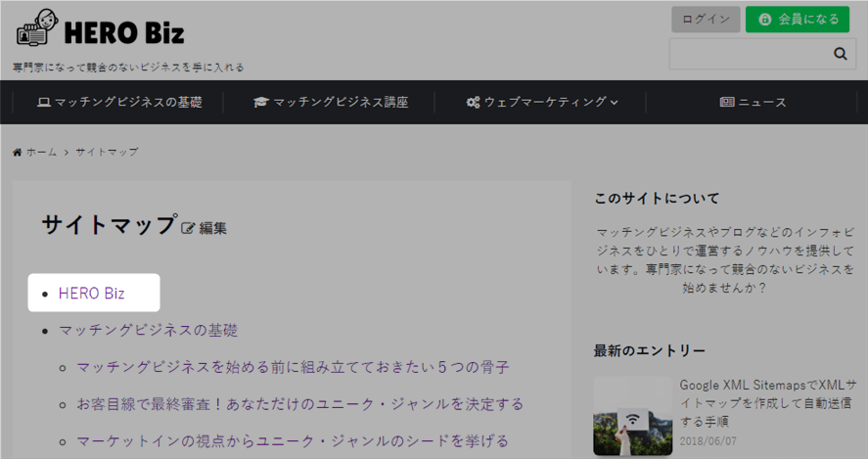
Task: Click the laptop icon in navigation bar
Action: [44, 103]
